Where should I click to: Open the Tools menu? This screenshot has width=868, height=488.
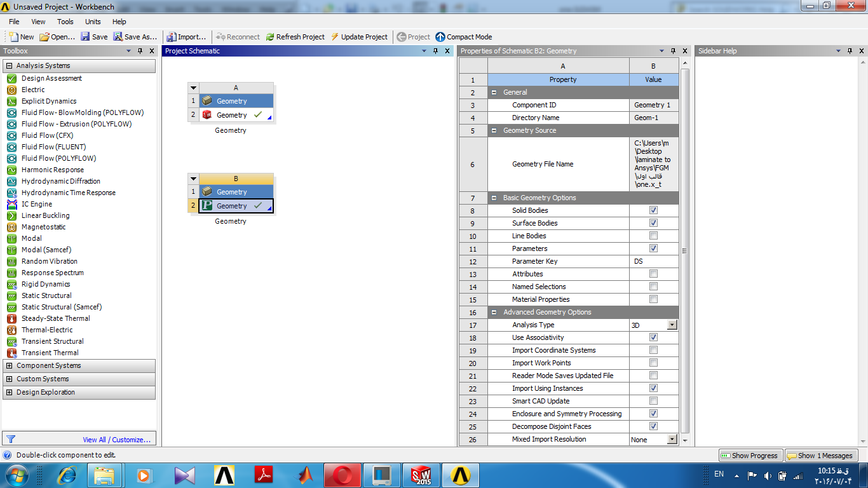(x=65, y=22)
